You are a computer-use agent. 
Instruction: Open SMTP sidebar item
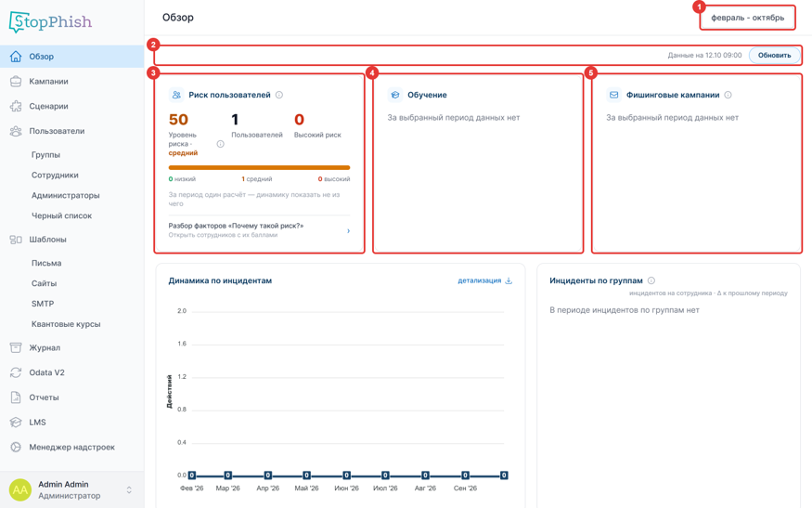click(x=43, y=304)
